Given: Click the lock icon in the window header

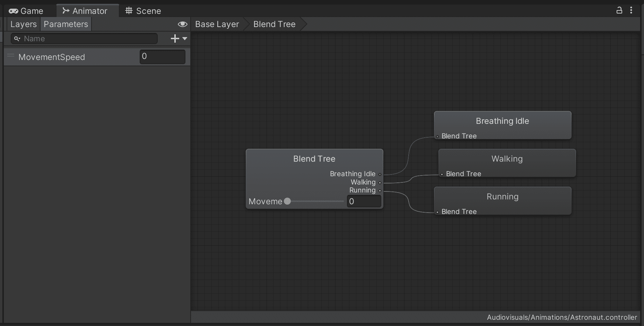Looking at the screenshot, I should [619, 10].
